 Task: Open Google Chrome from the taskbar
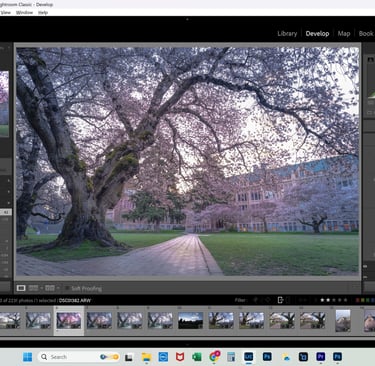point(214,357)
